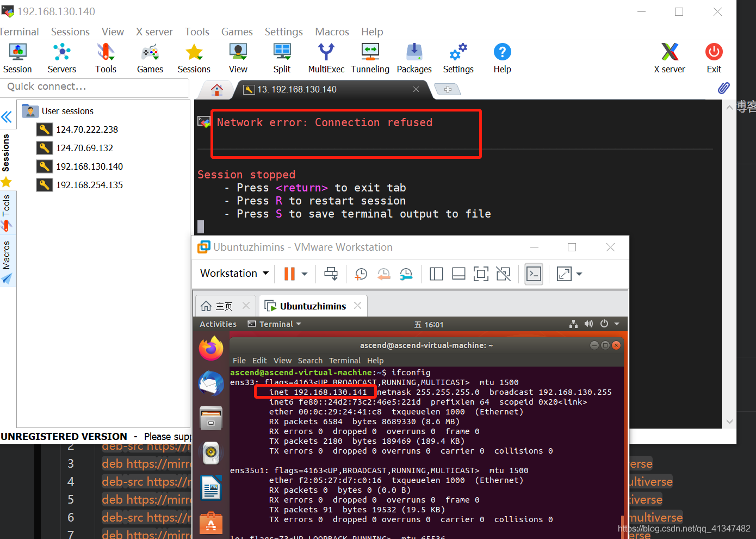
Task: Open the Sessions menu in menu bar
Action: pos(70,32)
